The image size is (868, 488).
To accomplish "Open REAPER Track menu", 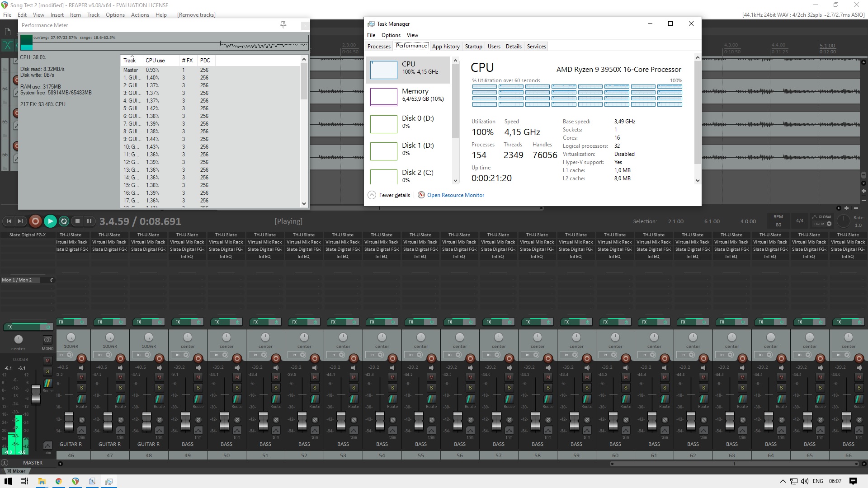I will pos(93,15).
